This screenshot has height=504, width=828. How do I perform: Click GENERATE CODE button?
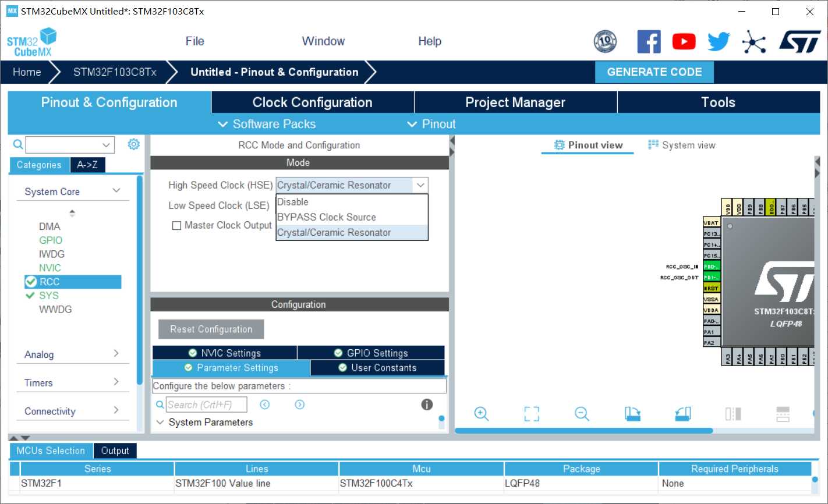click(654, 72)
